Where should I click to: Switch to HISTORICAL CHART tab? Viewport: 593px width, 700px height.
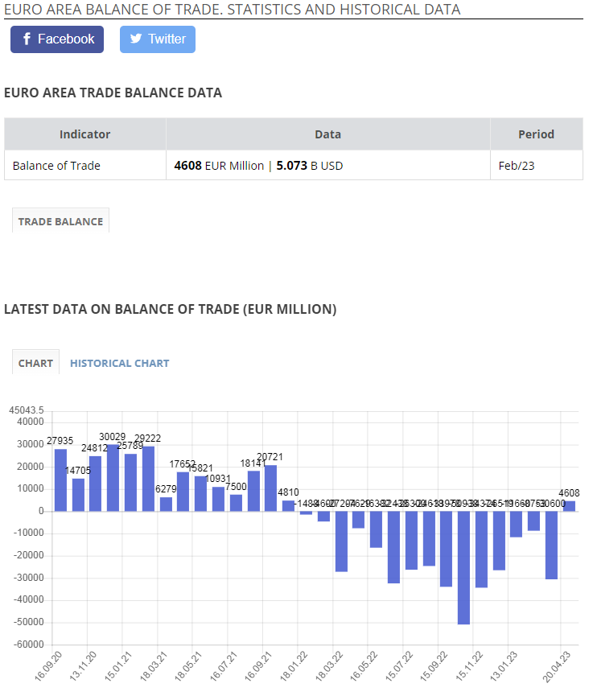120,363
